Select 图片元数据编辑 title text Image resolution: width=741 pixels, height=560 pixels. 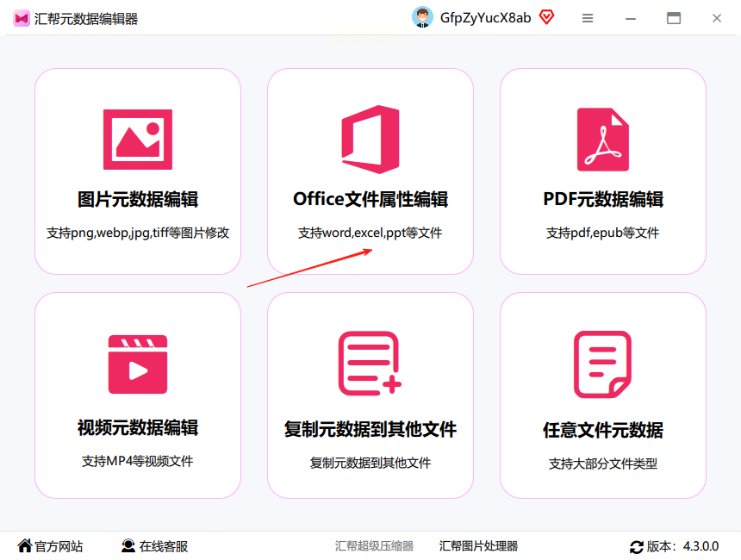[x=138, y=199]
